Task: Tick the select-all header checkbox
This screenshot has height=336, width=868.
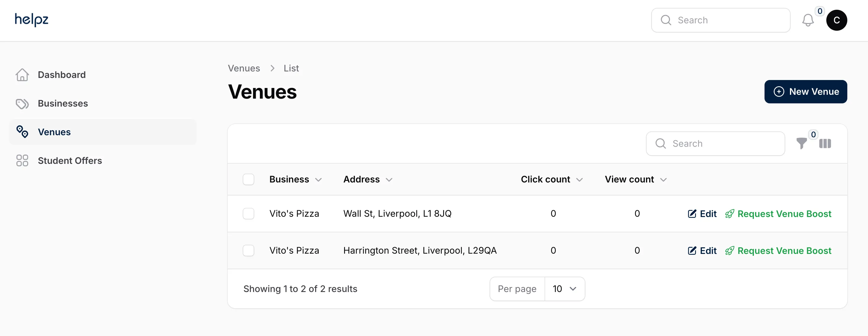Action: click(248, 180)
